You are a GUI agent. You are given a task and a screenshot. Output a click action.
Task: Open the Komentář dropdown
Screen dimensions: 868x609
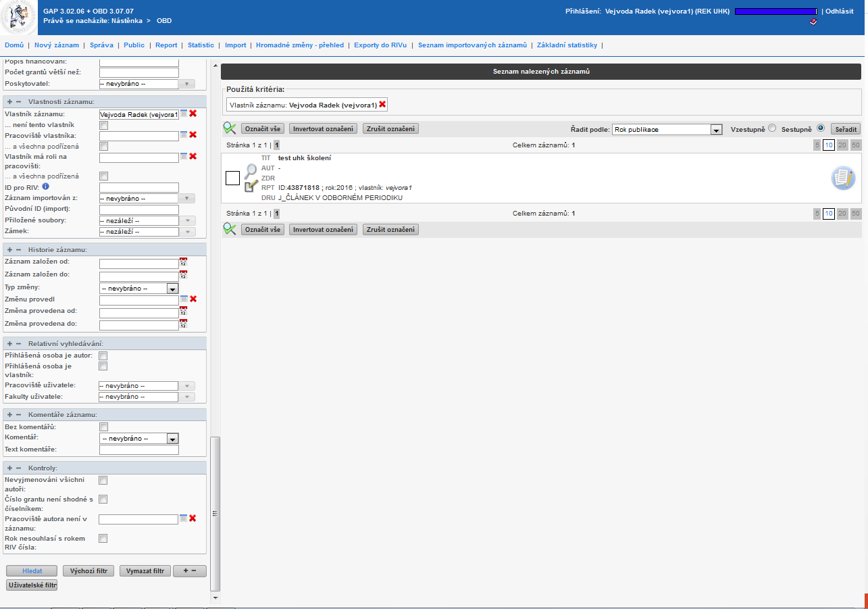point(138,438)
